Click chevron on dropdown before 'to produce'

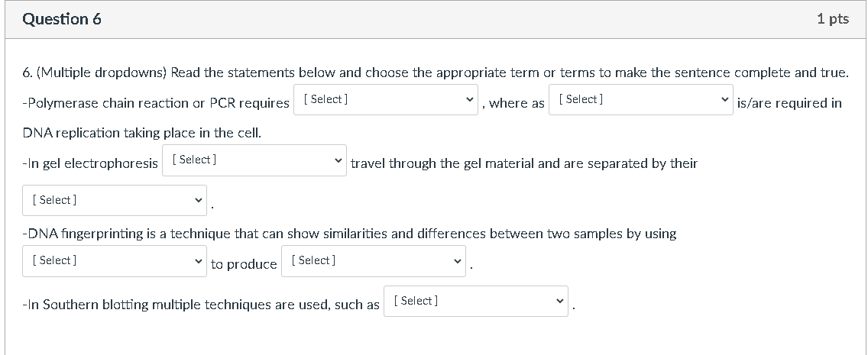(x=198, y=261)
